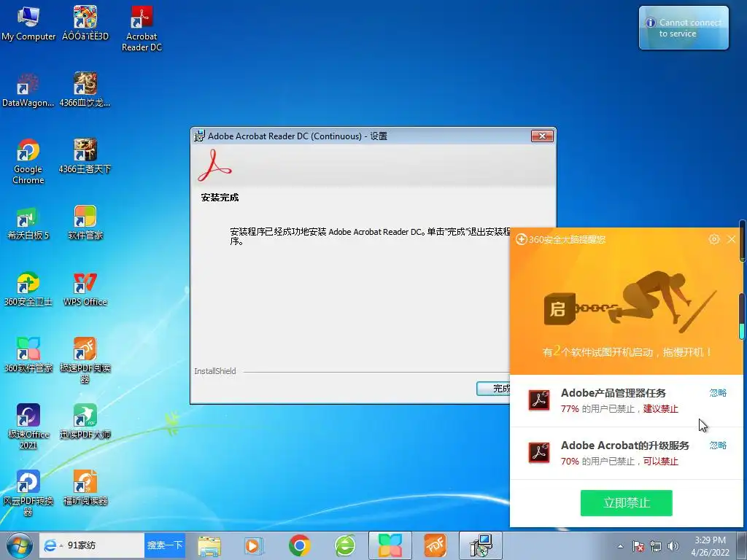
Task: Close the 360安全大脑 popup
Action: pyautogui.click(x=731, y=239)
